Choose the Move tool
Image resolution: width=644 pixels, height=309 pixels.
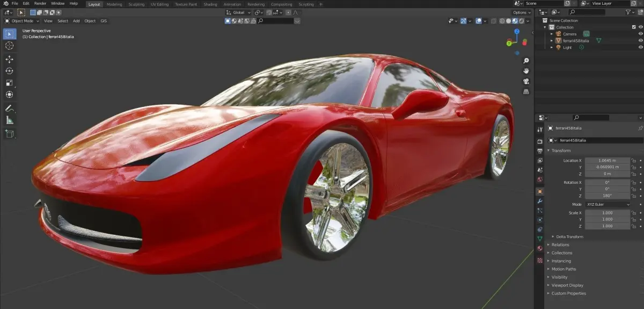tap(10, 59)
